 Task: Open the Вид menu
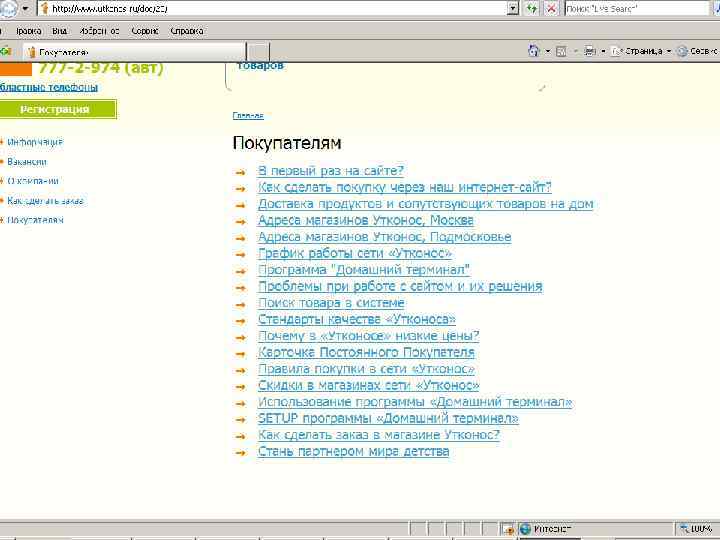(x=60, y=31)
